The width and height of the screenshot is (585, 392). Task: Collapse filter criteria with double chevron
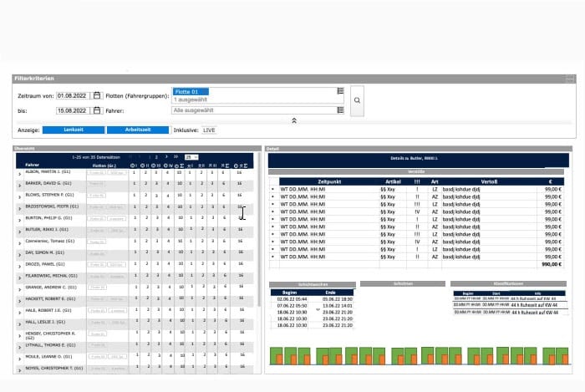[294, 120]
